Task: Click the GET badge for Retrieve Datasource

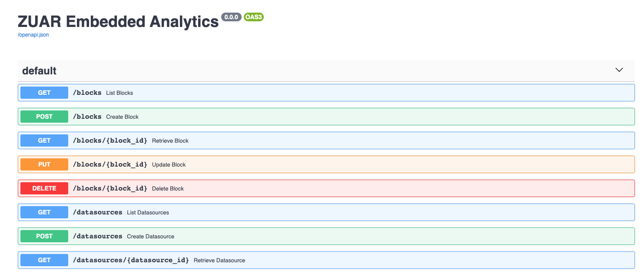Action: 44,260
